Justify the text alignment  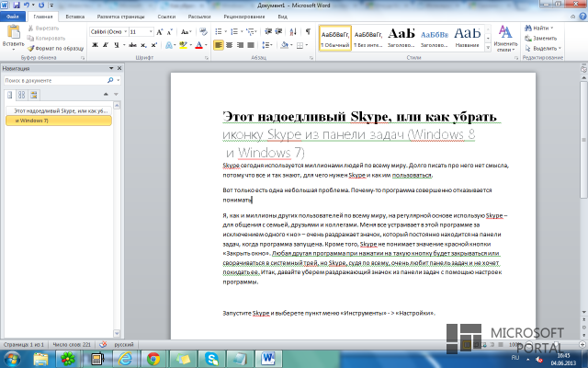251,45
